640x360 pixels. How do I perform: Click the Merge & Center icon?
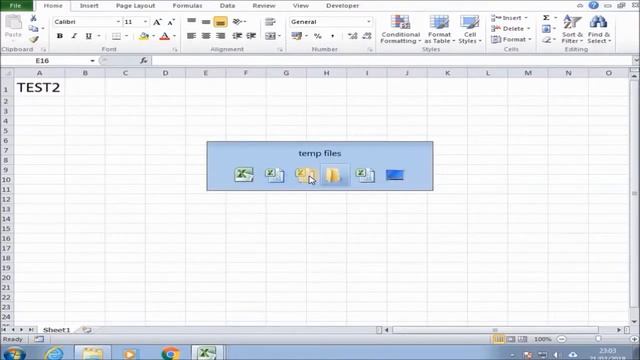[x=270, y=36]
